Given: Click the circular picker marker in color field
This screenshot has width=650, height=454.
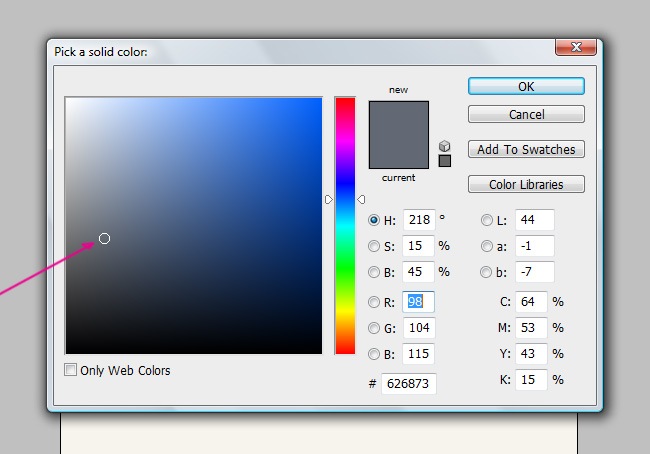Looking at the screenshot, I should (104, 238).
